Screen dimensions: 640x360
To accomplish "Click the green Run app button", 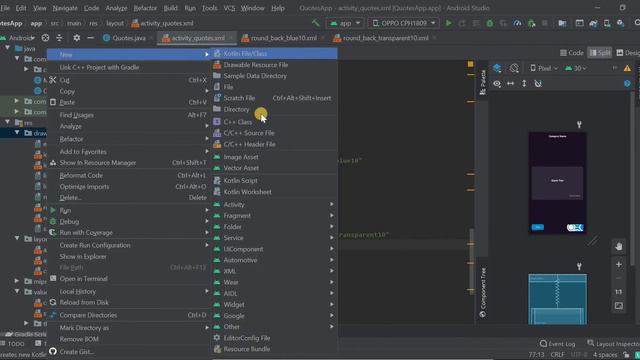I will pos(448,23).
